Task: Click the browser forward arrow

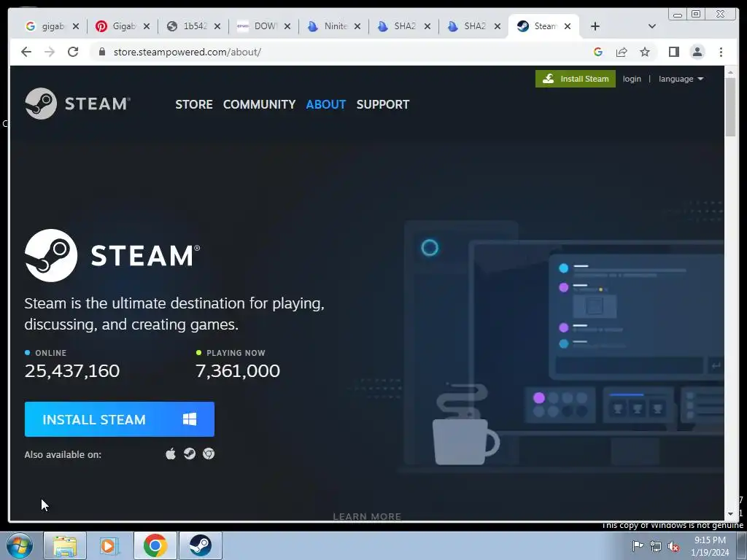Action: (50, 52)
